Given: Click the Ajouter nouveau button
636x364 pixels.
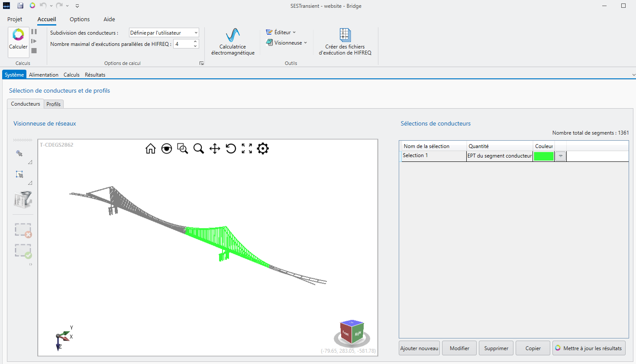Looking at the screenshot, I should click(419, 348).
